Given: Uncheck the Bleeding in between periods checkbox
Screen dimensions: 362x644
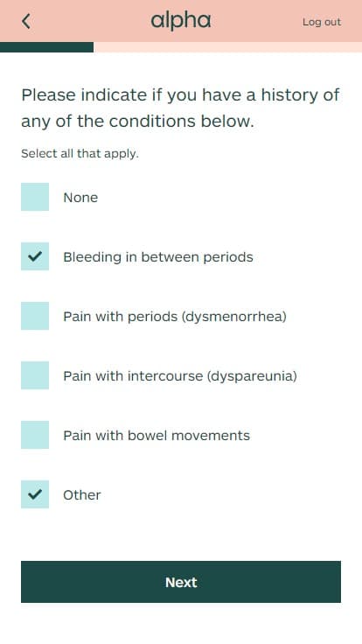Looking at the screenshot, I should 35,256.
